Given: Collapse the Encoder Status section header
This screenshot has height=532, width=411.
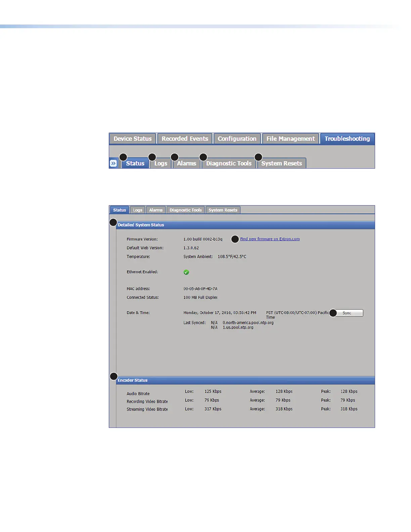Looking at the screenshot, I should tap(245, 380).
